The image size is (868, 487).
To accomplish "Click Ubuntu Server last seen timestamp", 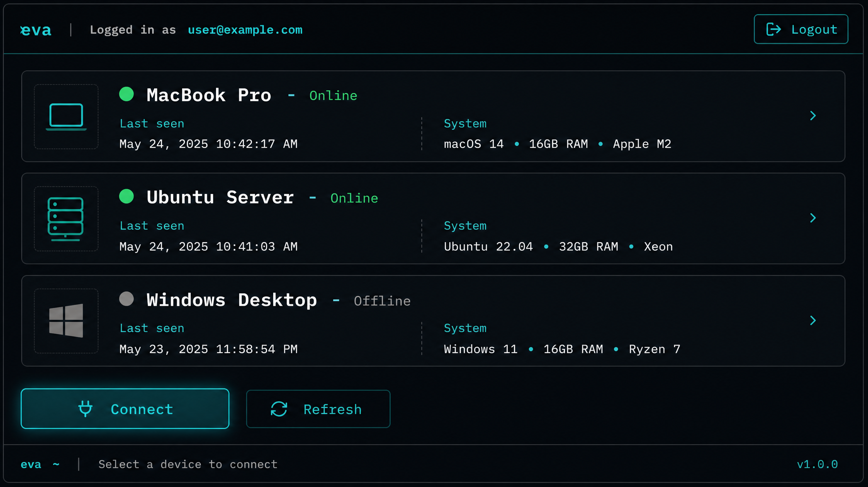I will 208,247.
